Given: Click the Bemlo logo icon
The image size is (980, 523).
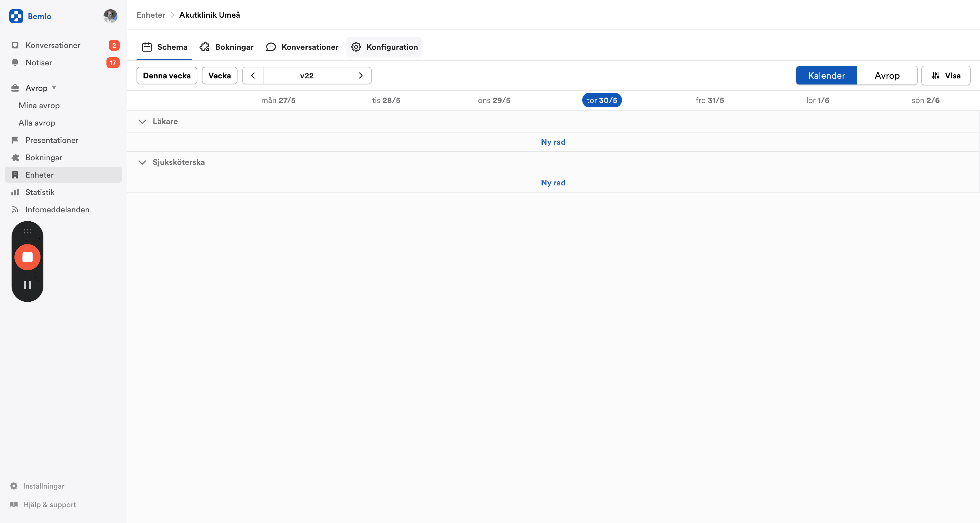Looking at the screenshot, I should pyautogui.click(x=16, y=16).
